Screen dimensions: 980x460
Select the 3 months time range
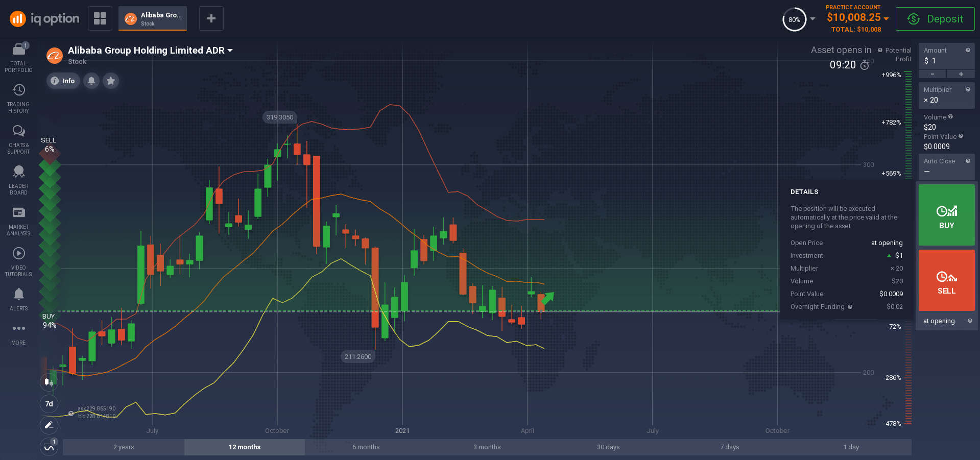point(487,447)
